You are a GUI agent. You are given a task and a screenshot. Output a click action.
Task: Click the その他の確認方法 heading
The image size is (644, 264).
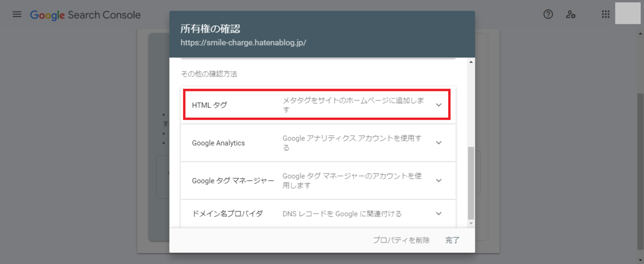tap(209, 74)
